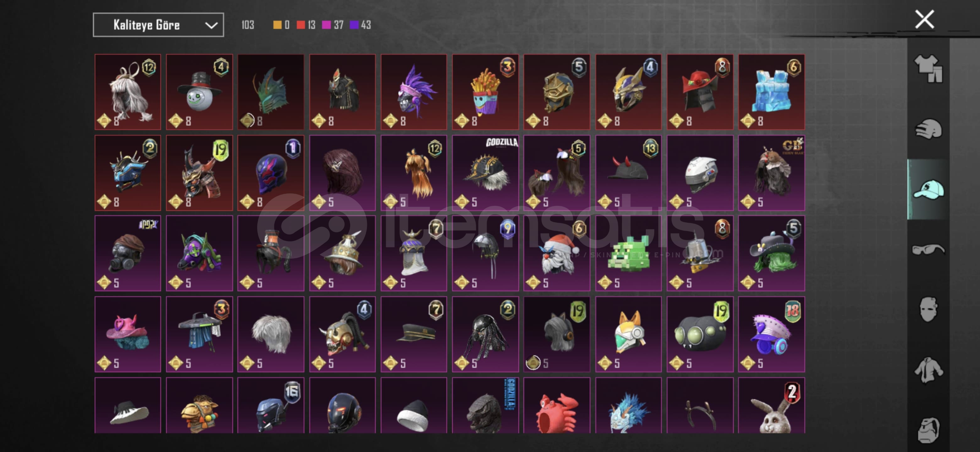Select the green pixel frog head item

pos(629,253)
